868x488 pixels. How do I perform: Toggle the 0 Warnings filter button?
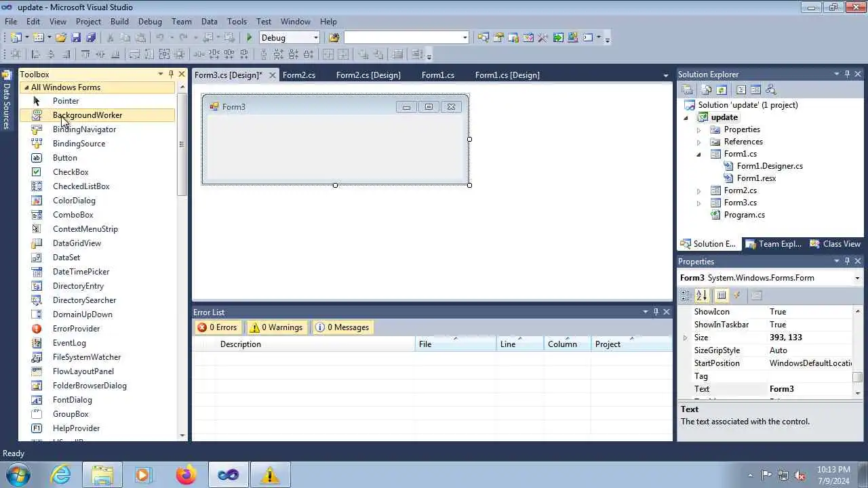[x=276, y=327]
